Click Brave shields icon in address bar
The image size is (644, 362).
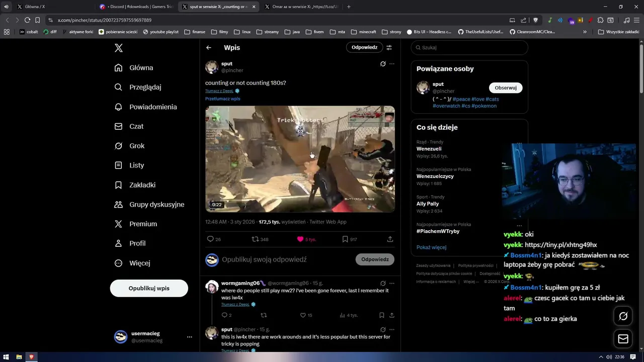pyautogui.click(x=535, y=20)
